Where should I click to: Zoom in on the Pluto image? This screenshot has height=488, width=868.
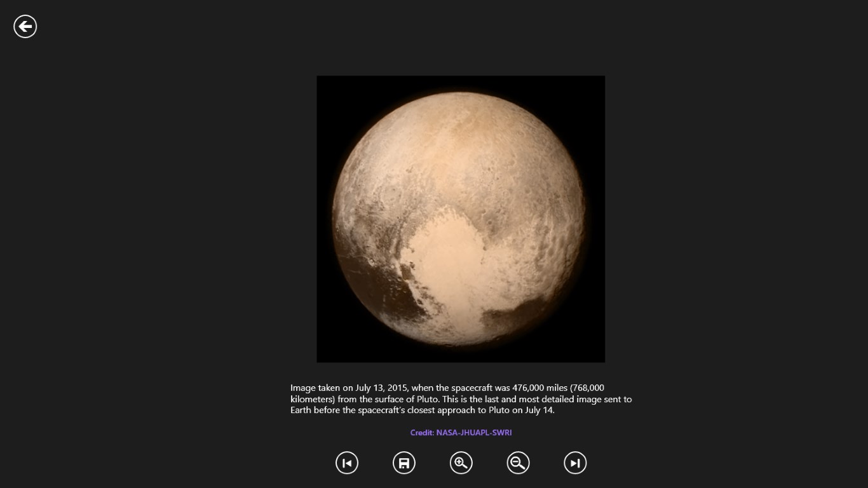click(x=461, y=463)
